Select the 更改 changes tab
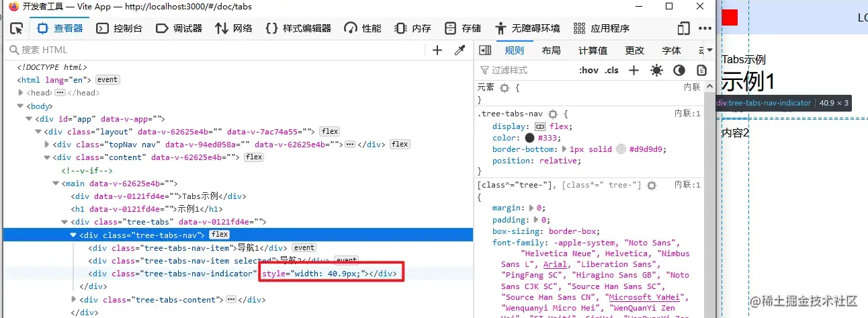Image resolution: width=868 pixels, height=318 pixels. [634, 50]
